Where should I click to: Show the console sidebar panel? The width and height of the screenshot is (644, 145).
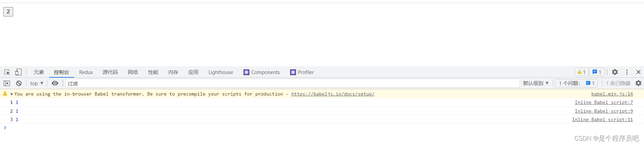click(7, 83)
